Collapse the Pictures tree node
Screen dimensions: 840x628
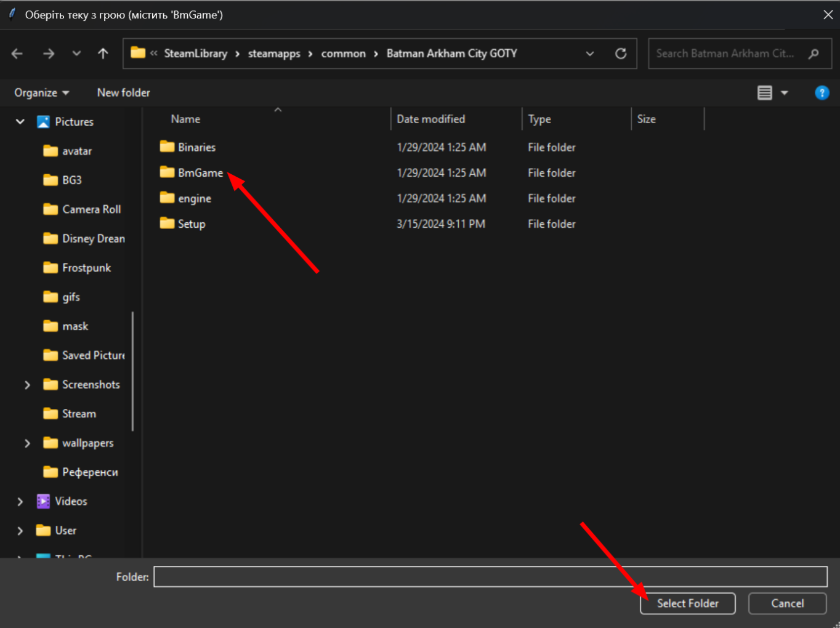pos(20,122)
